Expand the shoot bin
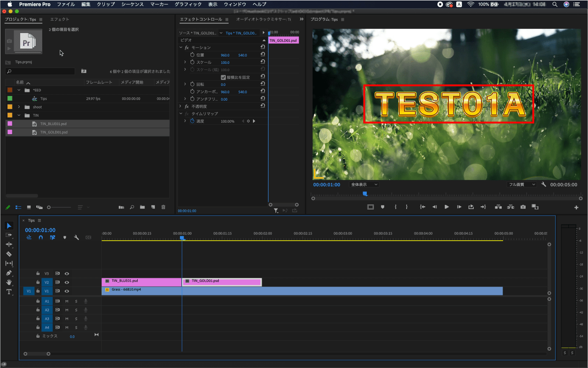 pos(19,107)
